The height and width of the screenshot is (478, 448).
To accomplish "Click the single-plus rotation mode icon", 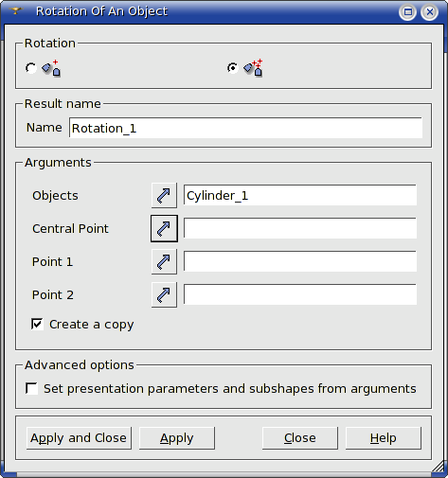I will tap(51, 68).
